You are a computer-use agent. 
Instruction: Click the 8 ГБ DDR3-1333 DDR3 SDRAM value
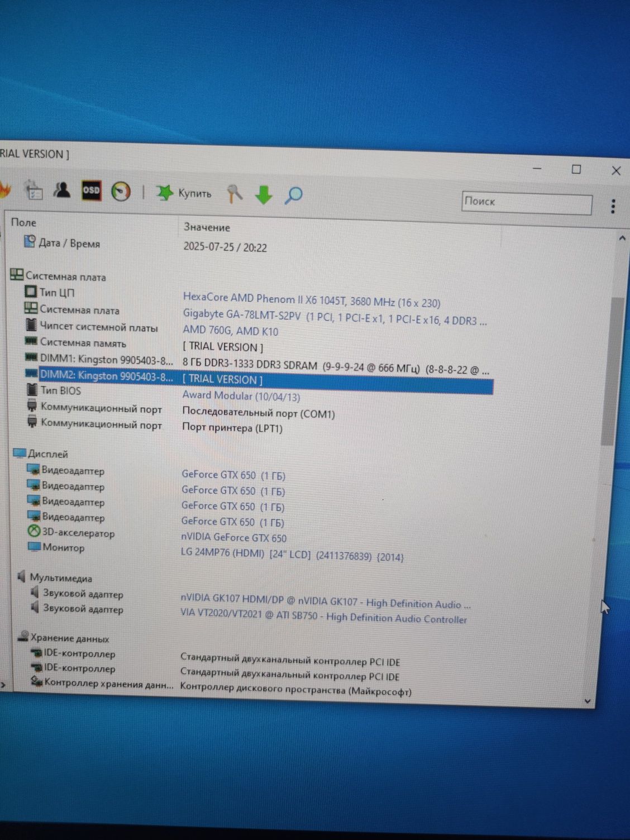point(336,367)
